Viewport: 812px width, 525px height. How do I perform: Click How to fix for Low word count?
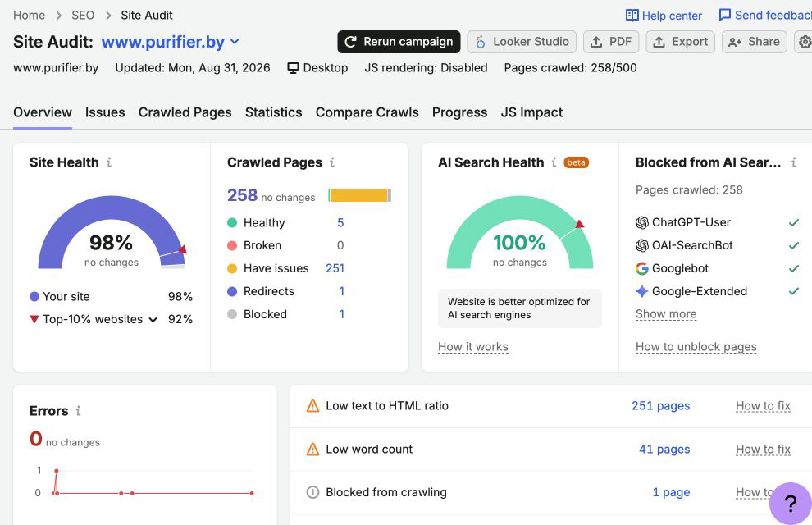pyautogui.click(x=763, y=450)
